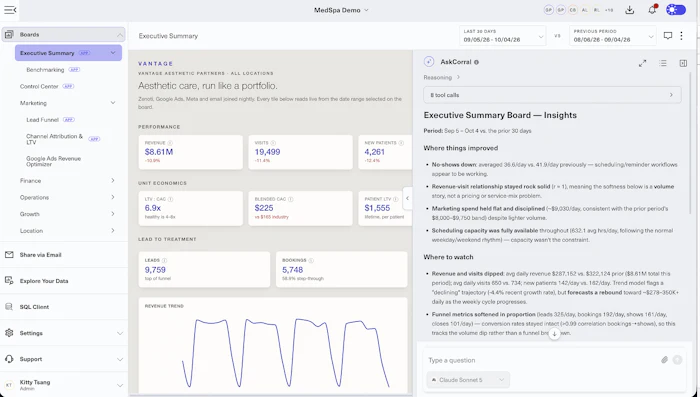Expand the Support menu
Screen dimensions: 700x397
click(64, 359)
